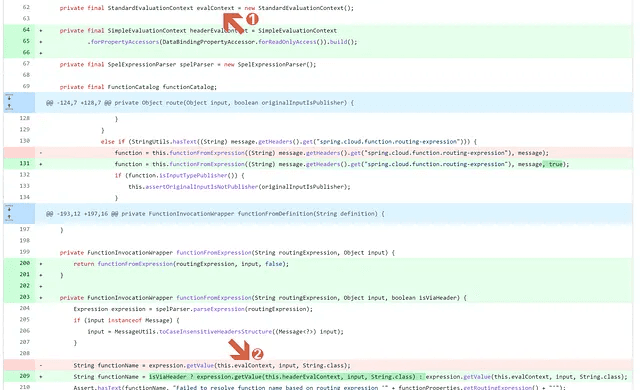640x390 pixels.
Task: Click 'input instanceof Message' on line 205
Action: coord(129,320)
